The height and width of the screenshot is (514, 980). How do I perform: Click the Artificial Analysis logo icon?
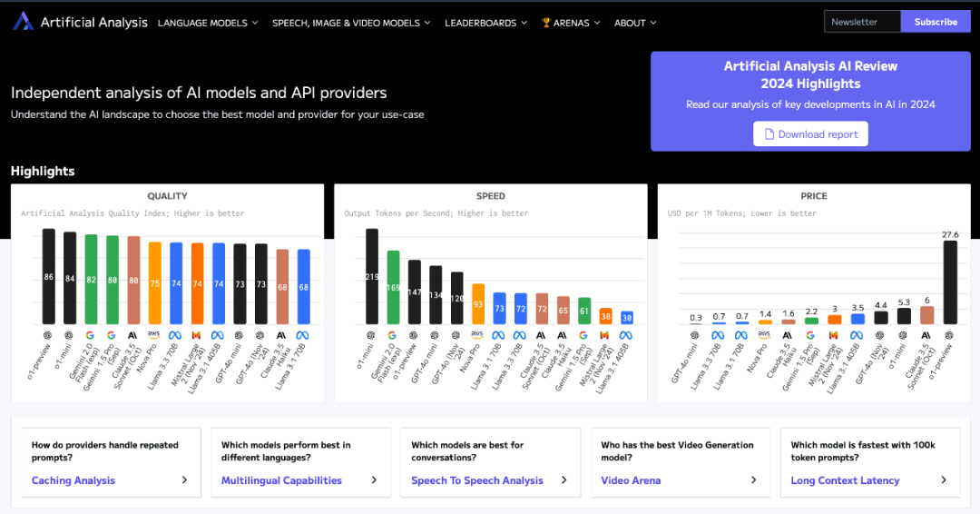click(23, 21)
